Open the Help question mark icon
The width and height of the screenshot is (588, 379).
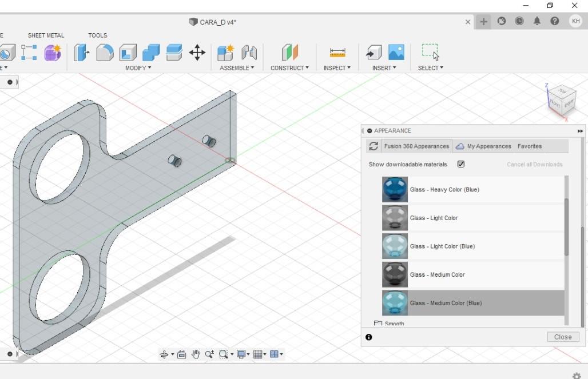tap(555, 21)
